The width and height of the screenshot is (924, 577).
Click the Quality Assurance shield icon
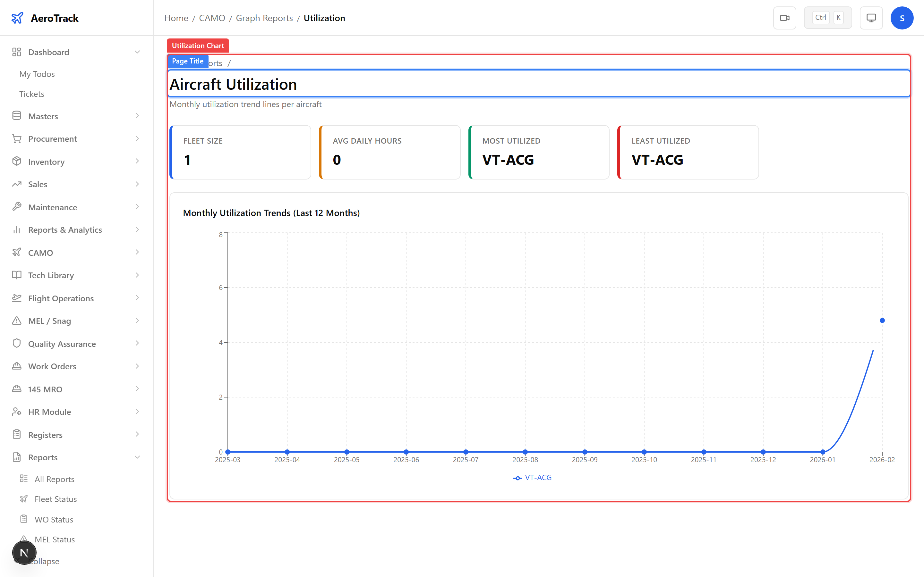coord(16,343)
